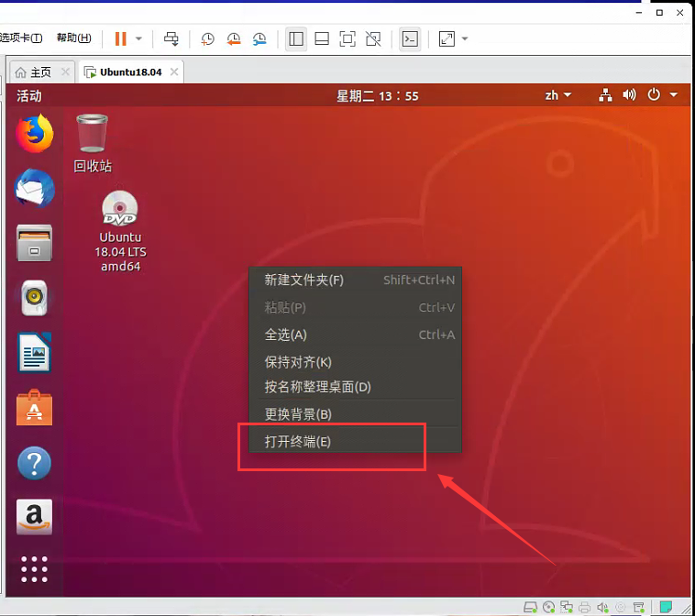The height and width of the screenshot is (616, 695).
Task: Toggle the library sidebar view icon
Action: [x=296, y=39]
